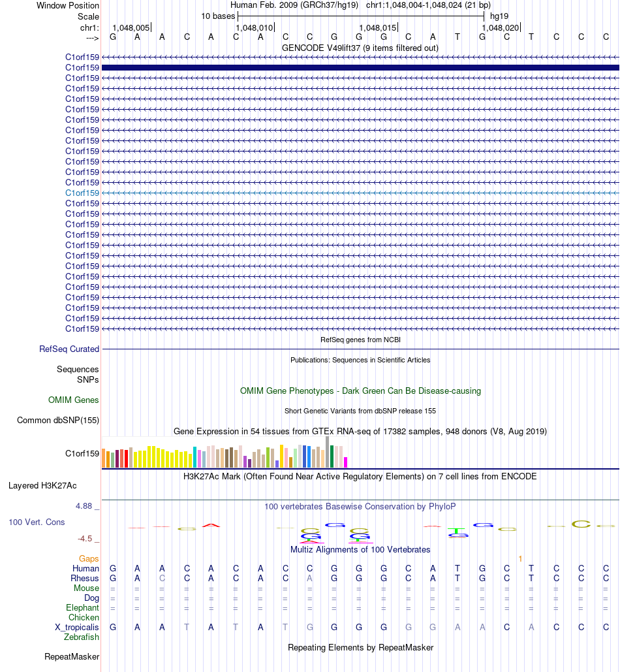Open the 'Gene Expression in 54 tissues from GTEx' title
This screenshot has width=620, height=672.
tap(360, 432)
